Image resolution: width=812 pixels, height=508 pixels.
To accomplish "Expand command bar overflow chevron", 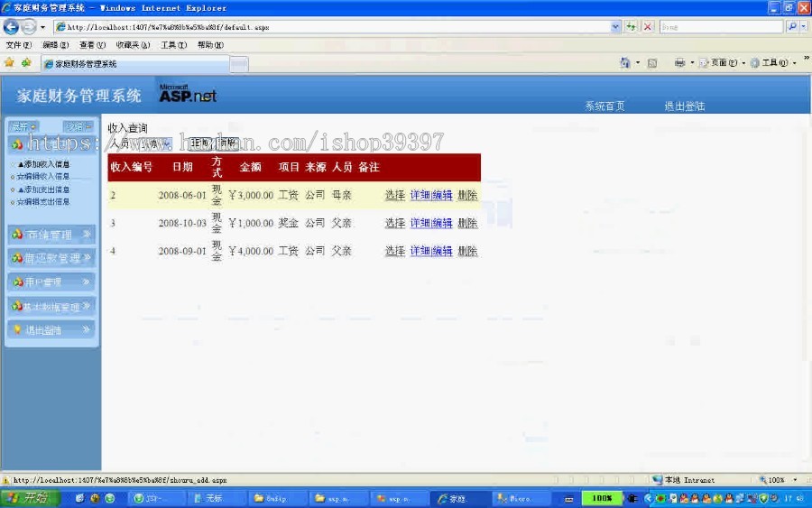I will pos(807,58).
